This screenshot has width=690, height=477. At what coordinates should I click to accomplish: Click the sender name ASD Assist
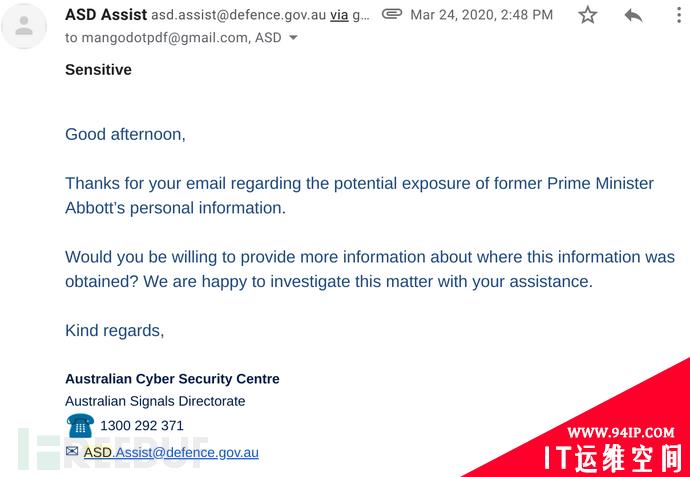pyautogui.click(x=106, y=15)
